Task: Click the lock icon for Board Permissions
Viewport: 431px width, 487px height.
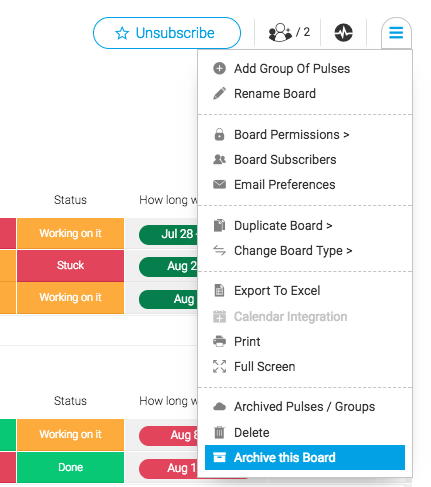Action: [x=219, y=135]
